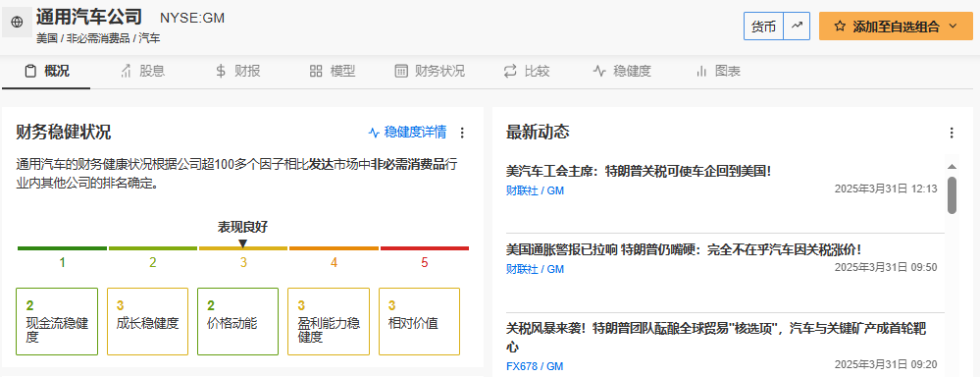Image resolution: width=980 pixels, height=377 pixels.
Task: Click the pulse icon beside 稳健度详情
Action: 374,133
